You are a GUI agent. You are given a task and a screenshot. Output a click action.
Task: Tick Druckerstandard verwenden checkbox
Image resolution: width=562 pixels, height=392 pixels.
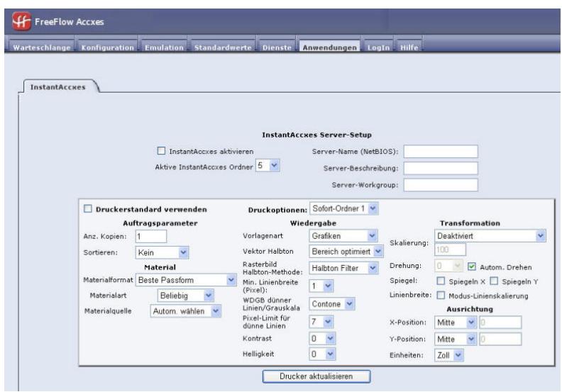[88, 208]
